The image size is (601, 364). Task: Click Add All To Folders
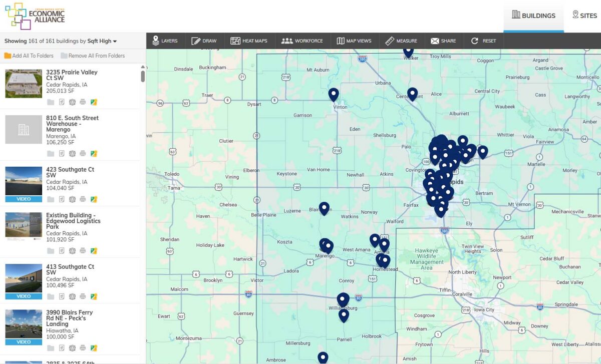click(29, 56)
